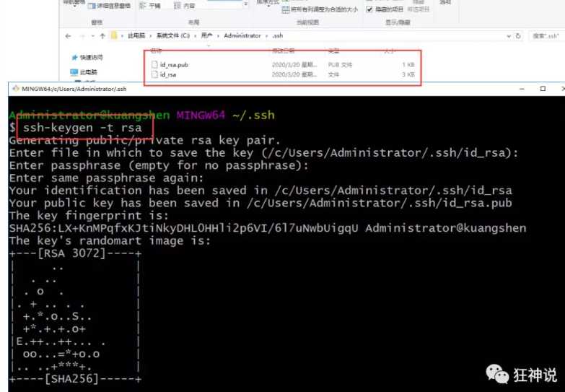
Task: Focus the search ".ssh" box
Action: click(x=547, y=35)
